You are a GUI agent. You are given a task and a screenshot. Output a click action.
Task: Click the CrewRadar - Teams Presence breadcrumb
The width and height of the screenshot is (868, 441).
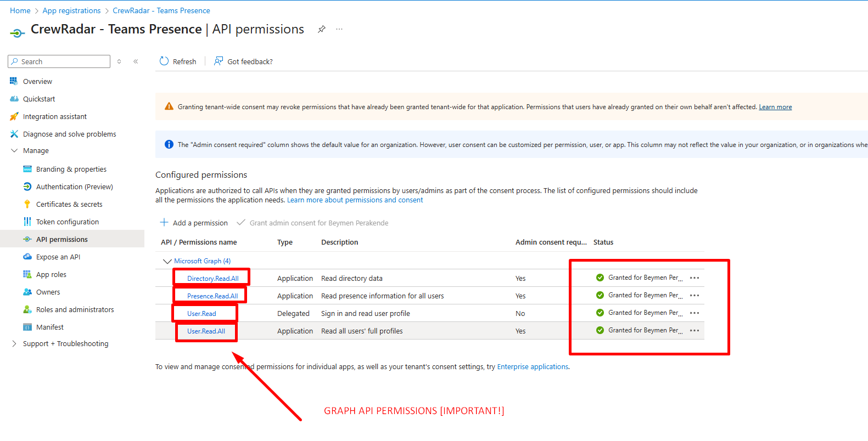pyautogui.click(x=161, y=10)
